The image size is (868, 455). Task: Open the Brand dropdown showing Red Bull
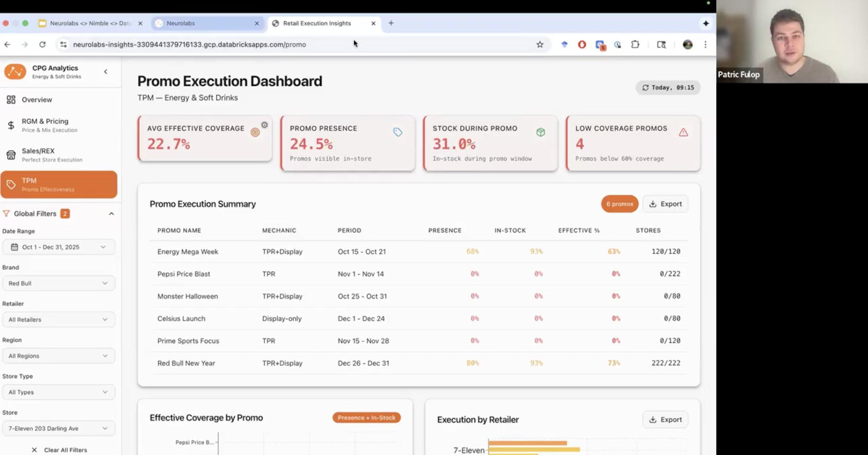tap(59, 284)
